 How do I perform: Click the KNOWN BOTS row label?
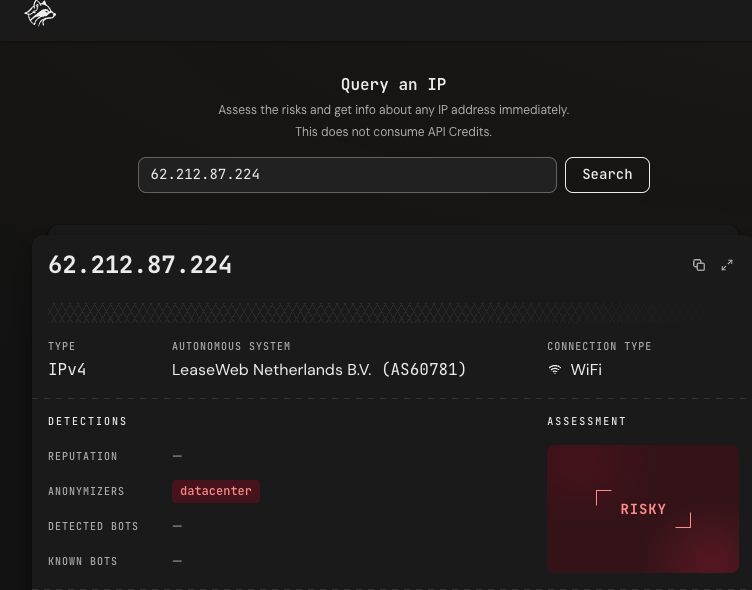(x=82, y=561)
